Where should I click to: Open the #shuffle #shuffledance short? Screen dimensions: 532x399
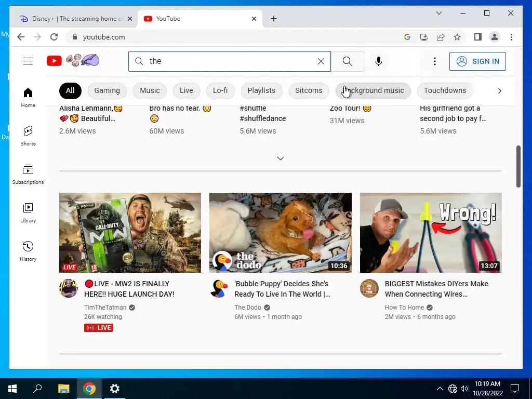tap(262, 113)
